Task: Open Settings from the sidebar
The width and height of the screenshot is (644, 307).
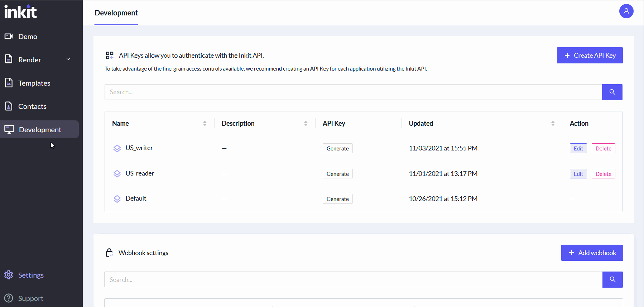Action: pyautogui.click(x=31, y=275)
